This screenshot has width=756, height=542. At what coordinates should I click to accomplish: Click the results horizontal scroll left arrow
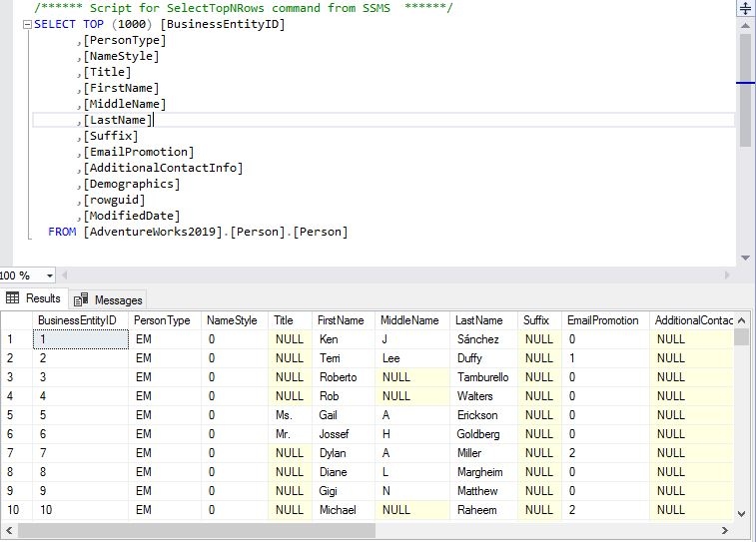tap(9, 530)
